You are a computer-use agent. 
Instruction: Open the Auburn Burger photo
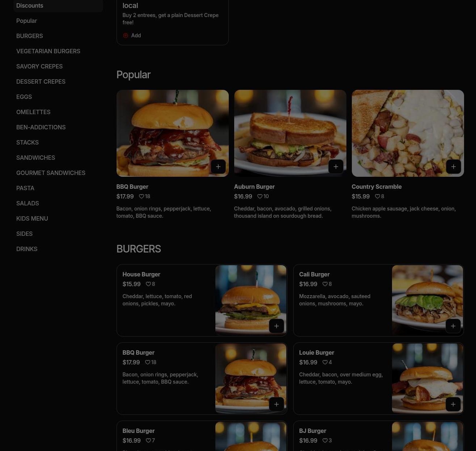point(290,133)
